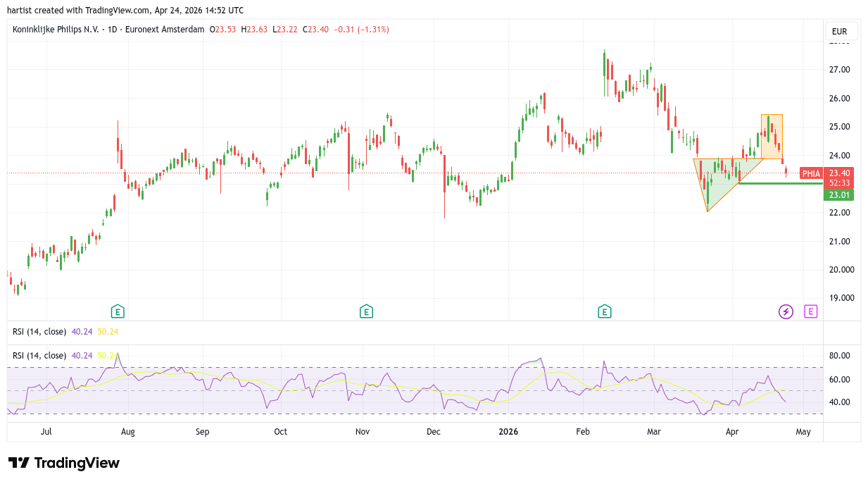Select the red PHIA symbol tag
This screenshot has height=484, width=868.
(811, 173)
